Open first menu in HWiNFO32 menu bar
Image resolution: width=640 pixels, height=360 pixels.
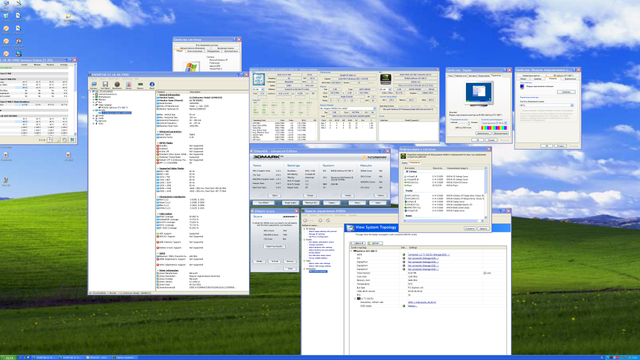(94, 79)
